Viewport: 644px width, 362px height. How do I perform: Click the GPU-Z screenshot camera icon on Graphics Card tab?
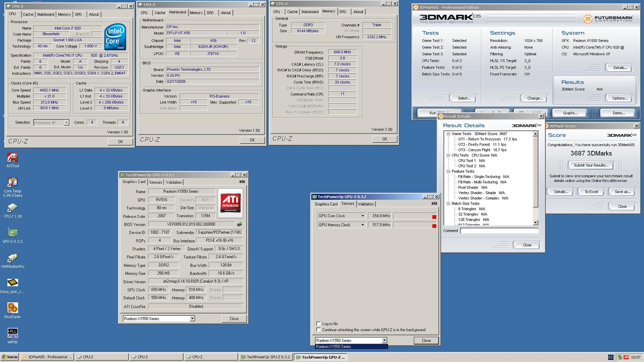click(242, 182)
